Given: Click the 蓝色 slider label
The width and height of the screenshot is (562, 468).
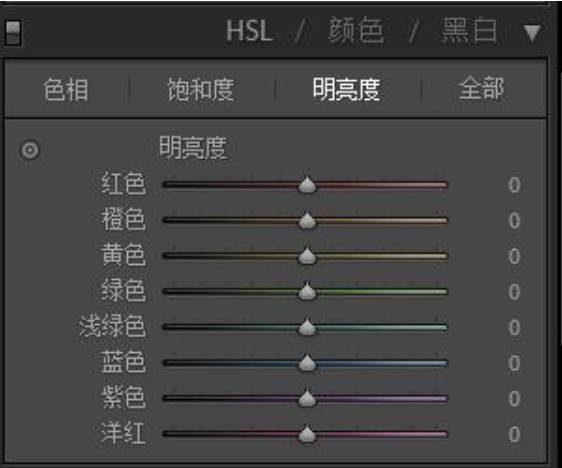Looking at the screenshot, I should (x=124, y=361).
